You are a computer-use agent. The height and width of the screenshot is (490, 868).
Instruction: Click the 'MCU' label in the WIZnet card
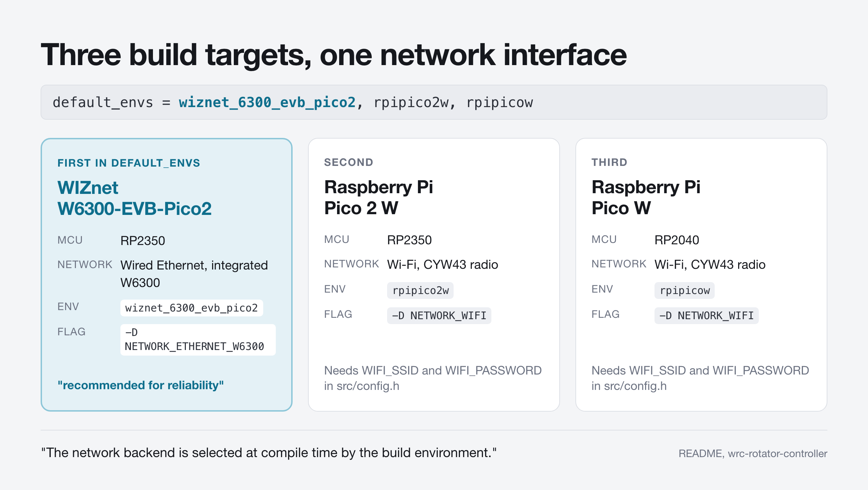(70, 240)
